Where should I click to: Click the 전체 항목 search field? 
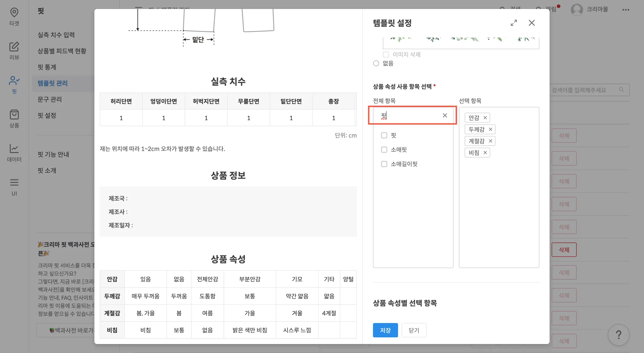(x=409, y=115)
